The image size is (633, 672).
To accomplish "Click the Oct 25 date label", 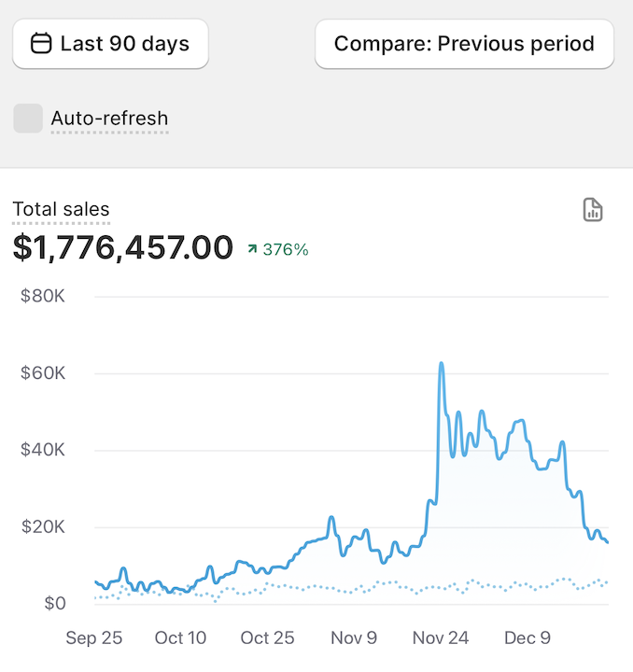I will click(x=267, y=637).
